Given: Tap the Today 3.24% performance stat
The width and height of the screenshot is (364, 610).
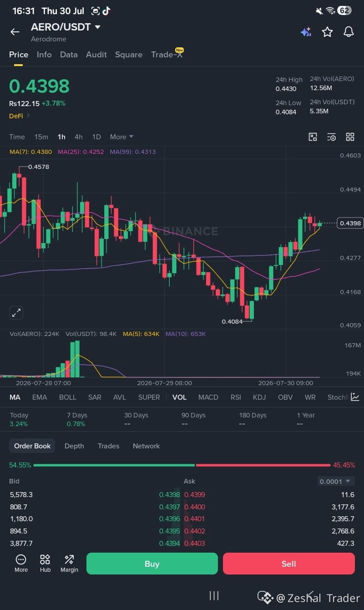Looking at the screenshot, I should click(x=19, y=419).
